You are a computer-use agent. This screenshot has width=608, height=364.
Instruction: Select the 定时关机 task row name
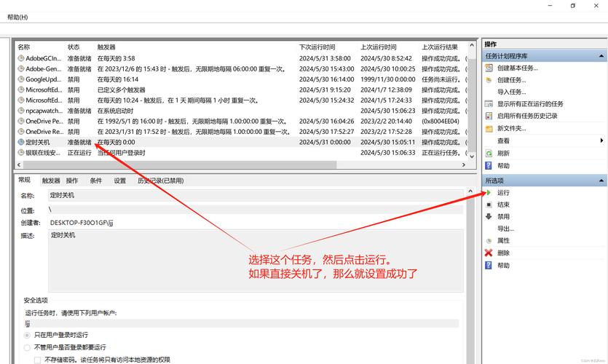(38, 142)
